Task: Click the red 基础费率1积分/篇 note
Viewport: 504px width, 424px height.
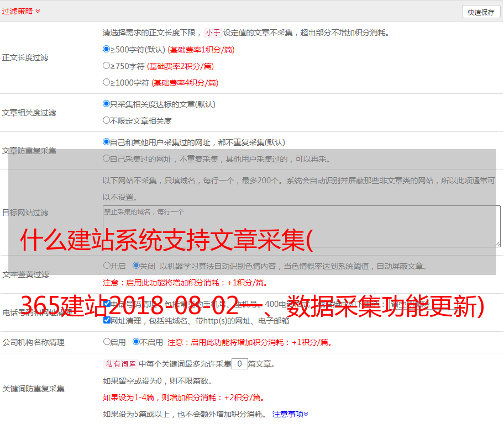Action: 201,50
